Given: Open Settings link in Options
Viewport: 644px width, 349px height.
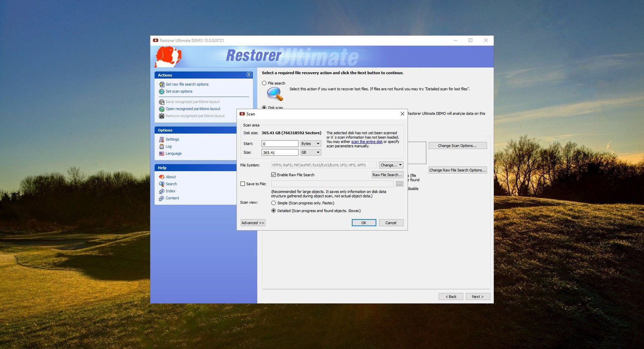Looking at the screenshot, I should tap(172, 139).
